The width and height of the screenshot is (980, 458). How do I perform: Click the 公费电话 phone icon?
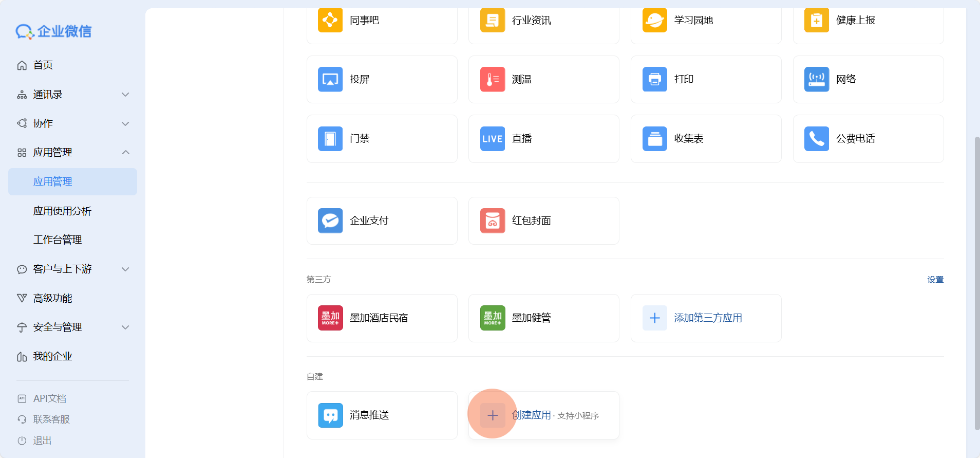(x=816, y=139)
